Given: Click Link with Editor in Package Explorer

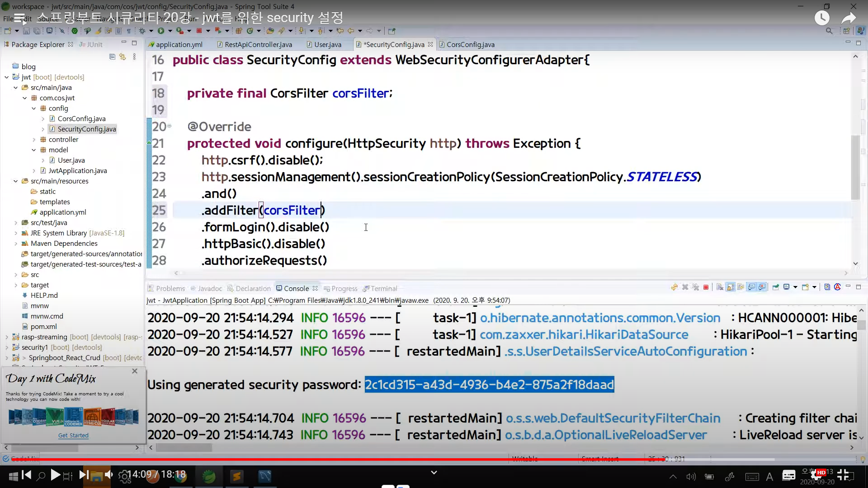Looking at the screenshot, I should [x=123, y=57].
